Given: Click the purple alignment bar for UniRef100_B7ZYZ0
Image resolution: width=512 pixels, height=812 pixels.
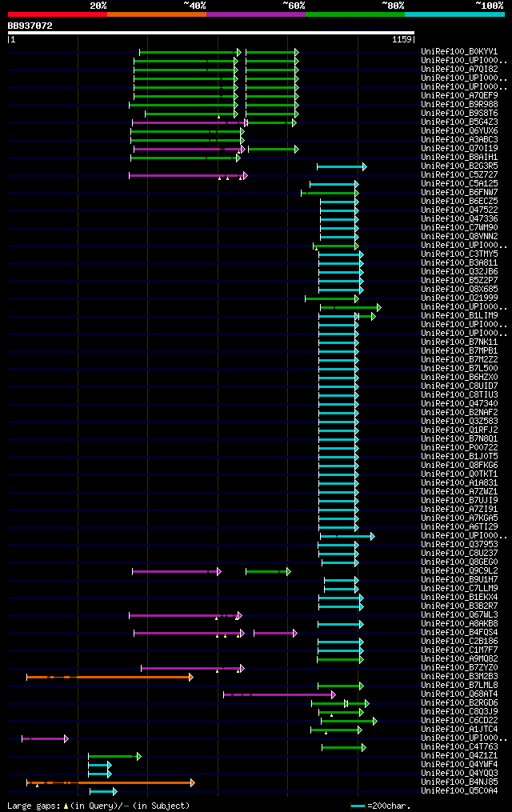Looking at the screenshot, I should [193, 669].
